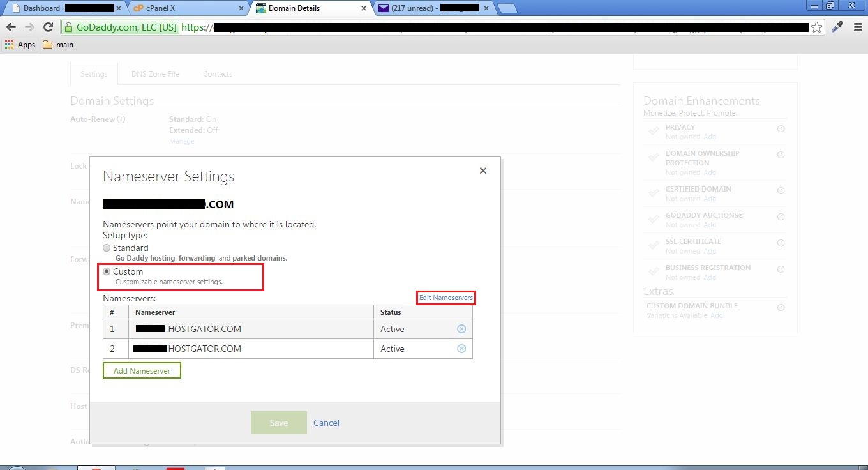Click the Nameserver Settings dialog title
The image size is (868, 470).
pos(168,176)
